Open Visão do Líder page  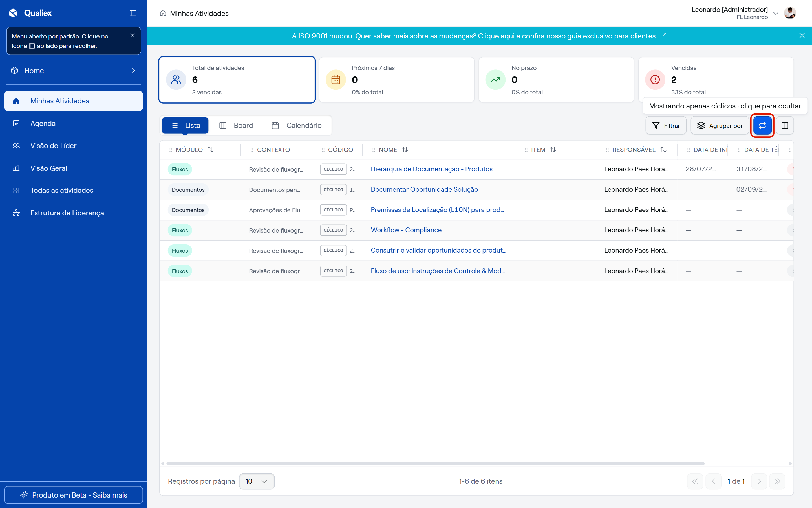(x=74, y=146)
